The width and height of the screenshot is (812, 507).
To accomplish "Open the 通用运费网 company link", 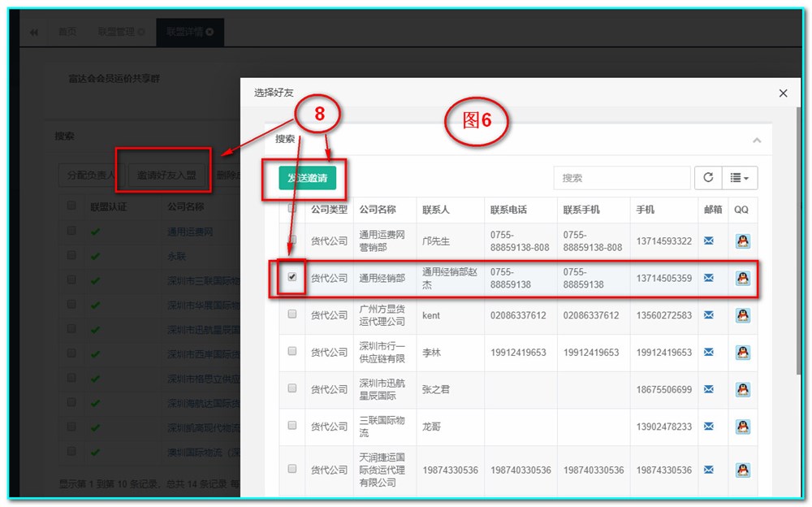I will pyautogui.click(x=186, y=232).
